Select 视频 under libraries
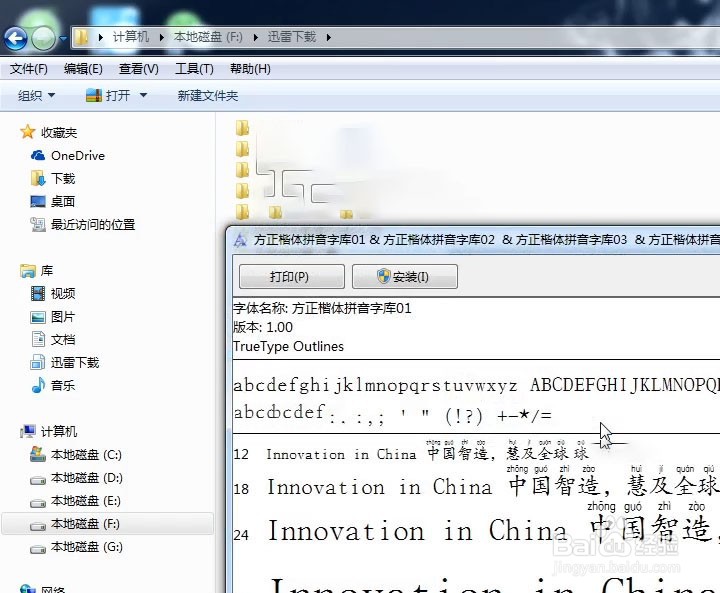Screen dimensions: 720x593 (x=62, y=294)
